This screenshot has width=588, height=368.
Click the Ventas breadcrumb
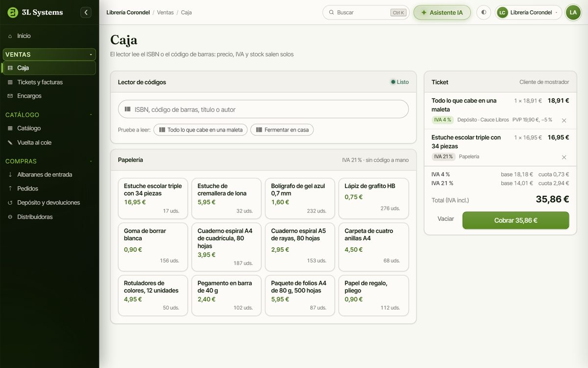(x=165, y=12)
